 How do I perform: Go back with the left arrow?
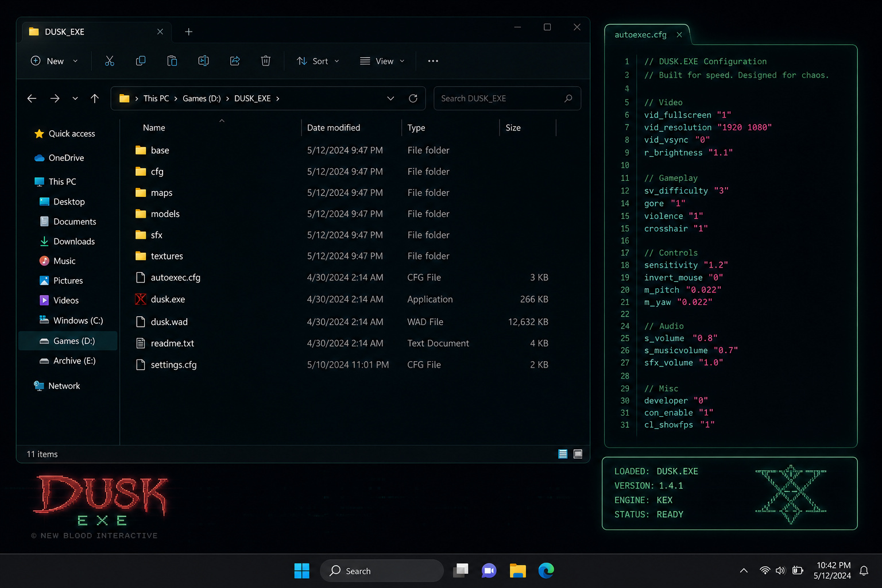coord(32,99)
